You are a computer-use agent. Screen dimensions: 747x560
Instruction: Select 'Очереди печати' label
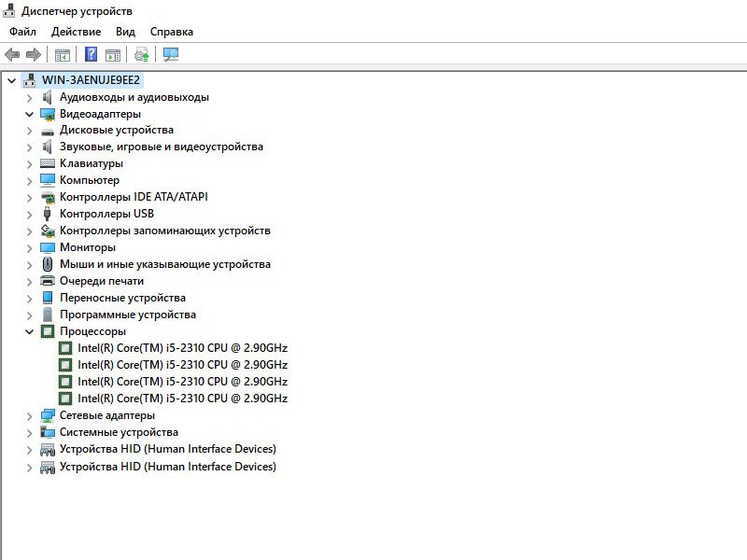click(102, 281)
